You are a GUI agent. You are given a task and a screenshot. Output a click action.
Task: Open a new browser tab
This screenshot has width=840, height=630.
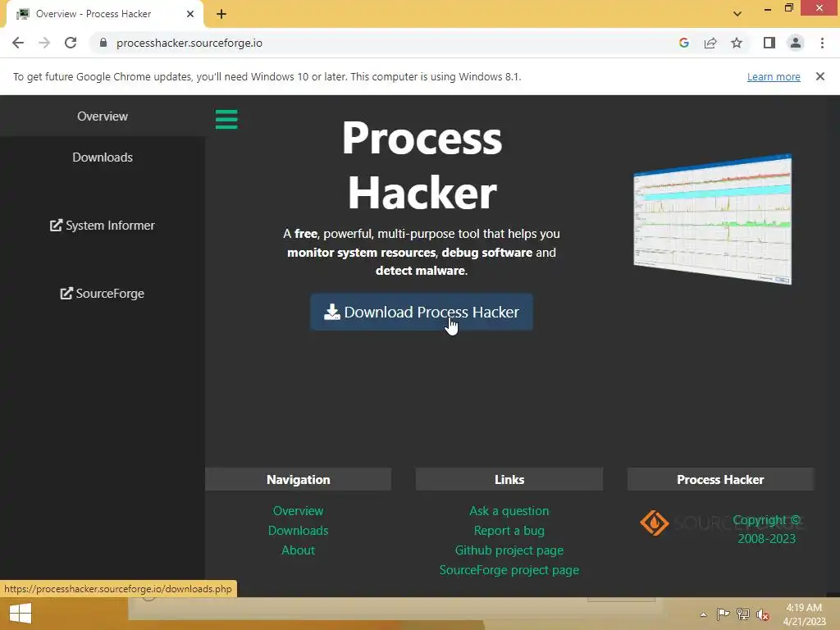(221, 14)
